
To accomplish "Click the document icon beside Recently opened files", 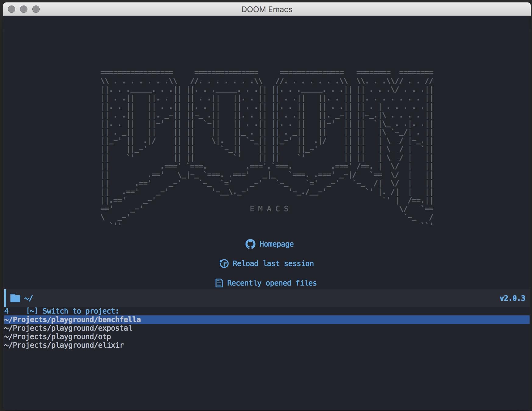I will click(x=219, y=283).
